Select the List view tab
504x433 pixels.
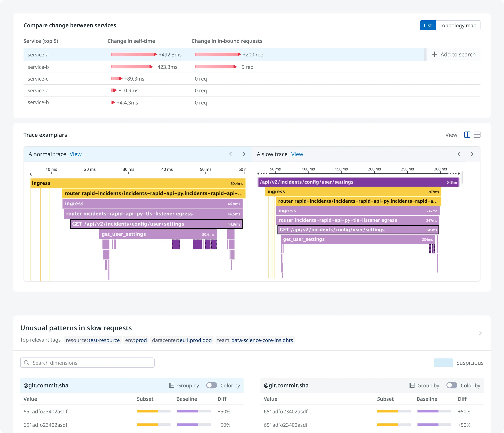pyautogui.click(x=428, y=26)
